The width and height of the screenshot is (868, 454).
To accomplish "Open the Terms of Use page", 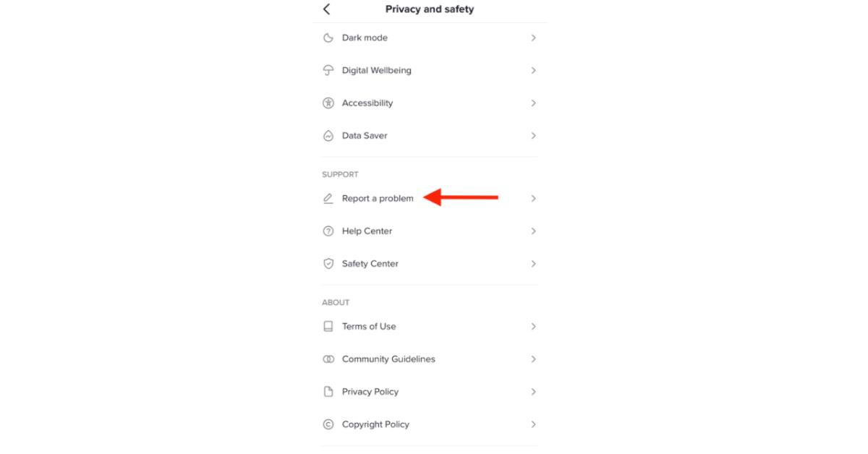I will tap(368, 326).
